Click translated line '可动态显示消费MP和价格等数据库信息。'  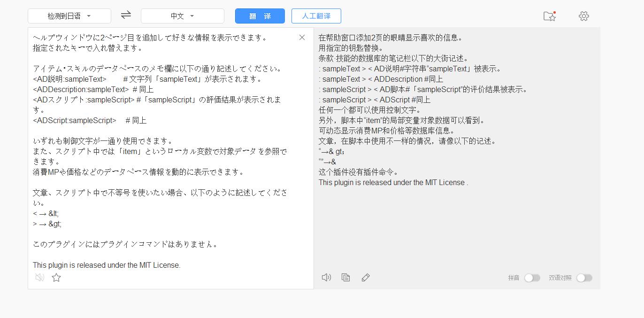pos(387,131)
